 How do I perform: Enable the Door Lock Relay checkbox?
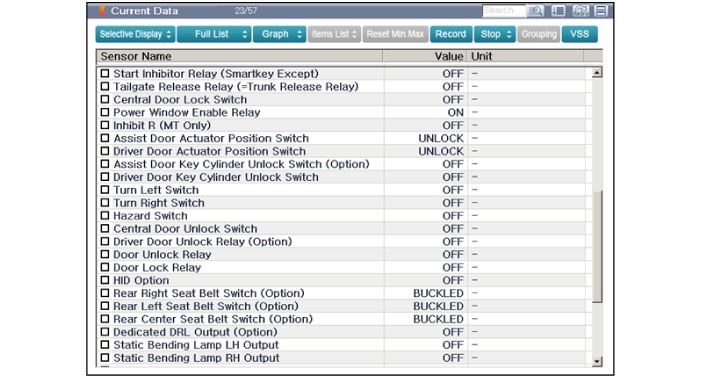pos(105,267)
